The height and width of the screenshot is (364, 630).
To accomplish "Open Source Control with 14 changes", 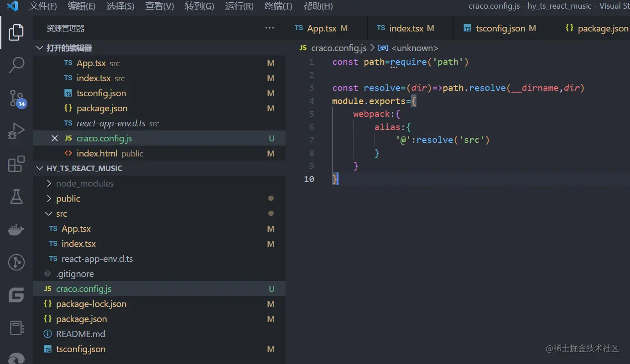I will click(16, 98).
